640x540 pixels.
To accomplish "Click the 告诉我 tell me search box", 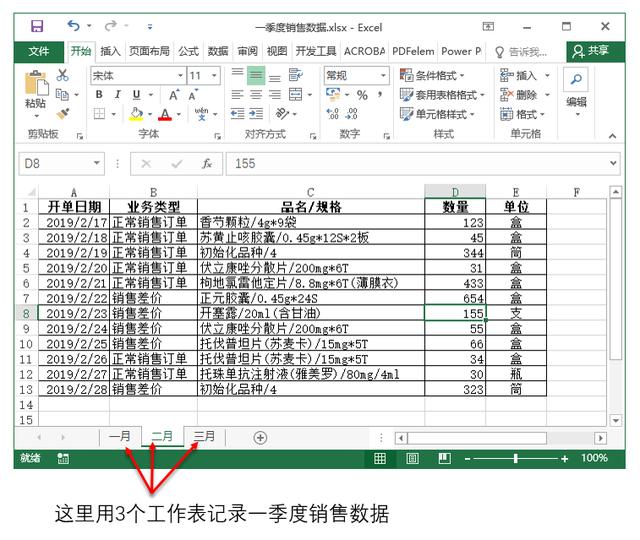I will click(x=522, y=52).
